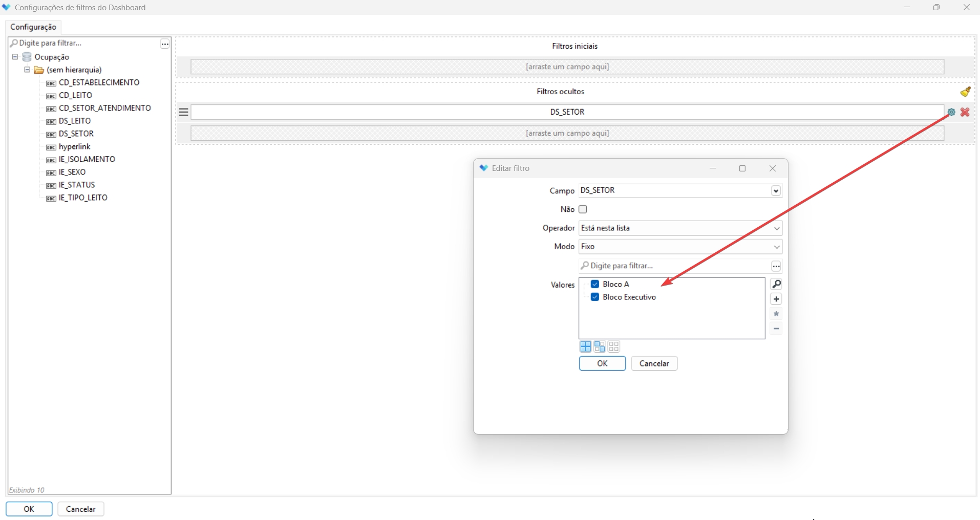This screenshot has height=520, width=980.
Task: Click the broom icon to clear hidden filters
Action: pos(966,92)
